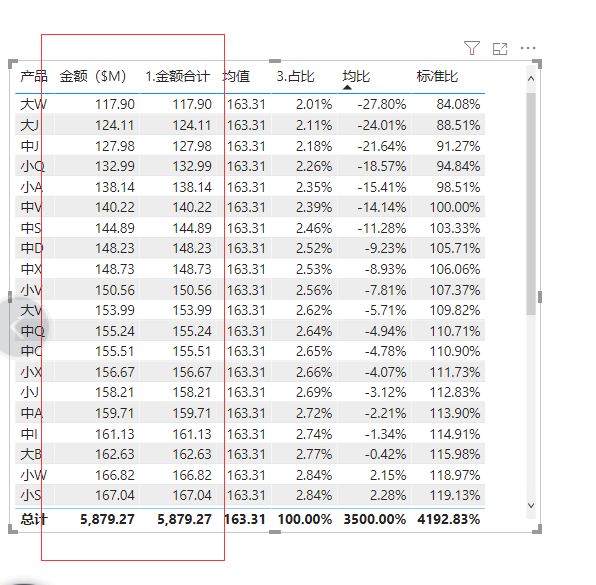Open the visual filter icon
596x585 pixels.
pyautogui.click(x=472, y=48)
